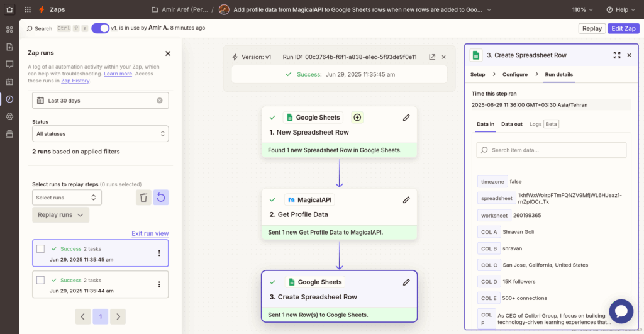Click the Edit Zap button
This screenshot has height=334, width=644.
623,28
